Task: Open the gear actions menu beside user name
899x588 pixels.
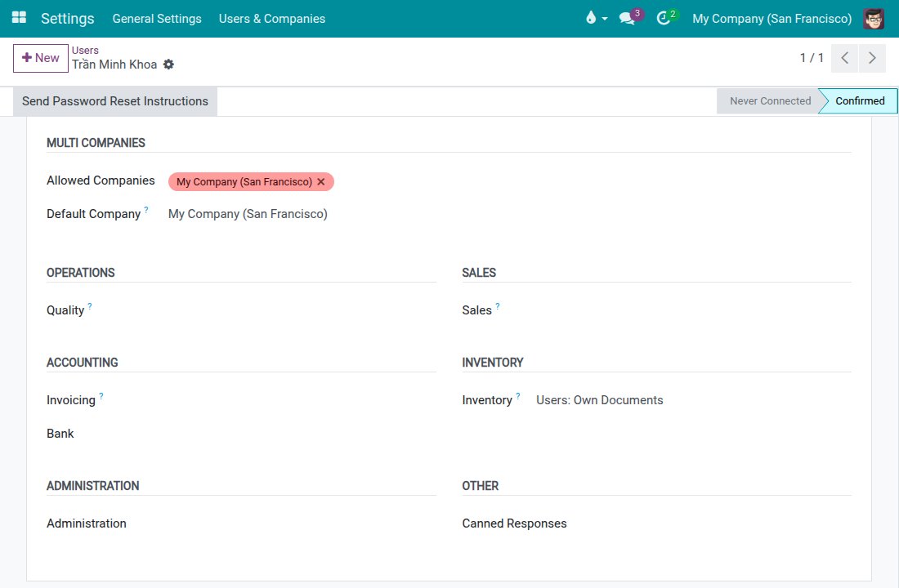Action: pos(168,65)
